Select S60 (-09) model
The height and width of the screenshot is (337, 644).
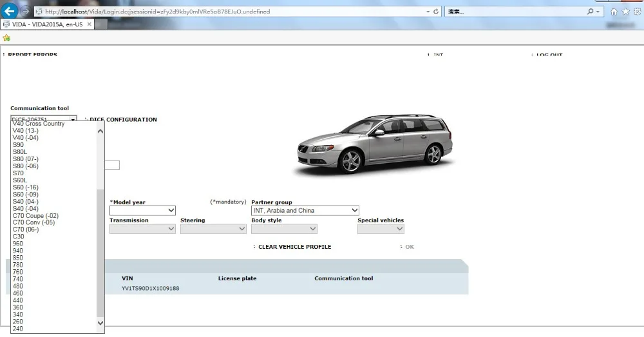click(x=26, y=195)
